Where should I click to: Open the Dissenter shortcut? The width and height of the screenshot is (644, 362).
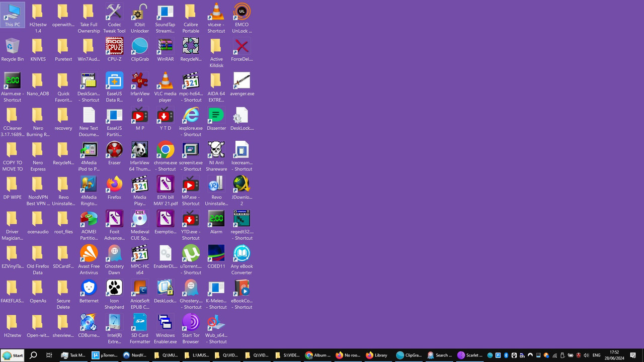point(216,119)
